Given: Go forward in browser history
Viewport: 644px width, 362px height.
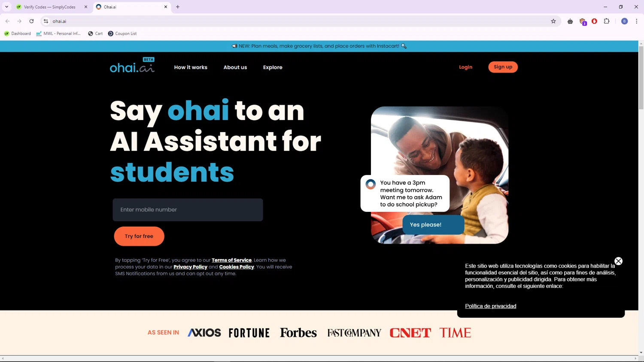Looking at the screenshot, I should [x=19, y=21].
